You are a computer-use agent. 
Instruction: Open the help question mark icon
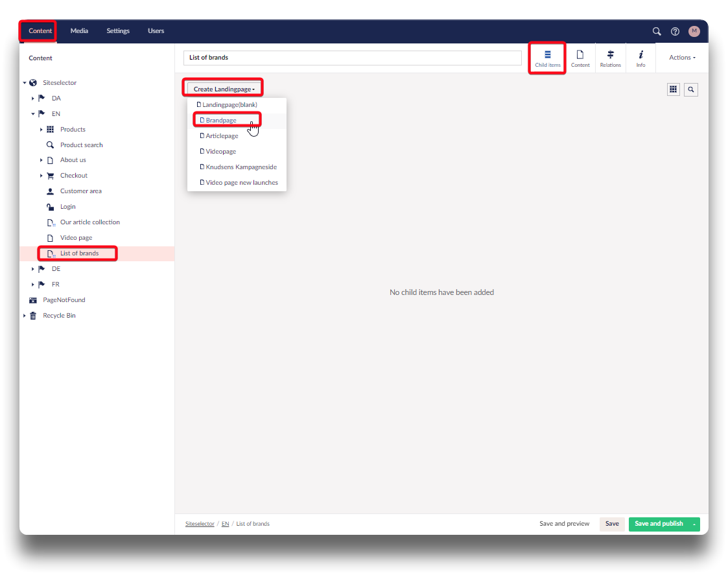675,31
